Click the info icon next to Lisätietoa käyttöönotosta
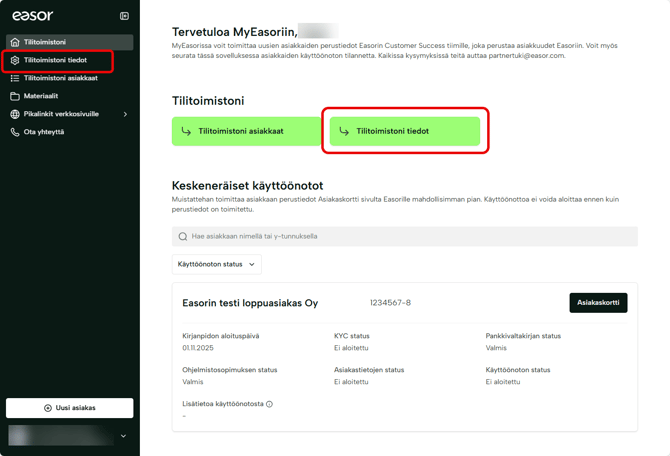Image resolution: width=670 pixels, height=456 pixels. pyautogui.click(x=269, y=404)
